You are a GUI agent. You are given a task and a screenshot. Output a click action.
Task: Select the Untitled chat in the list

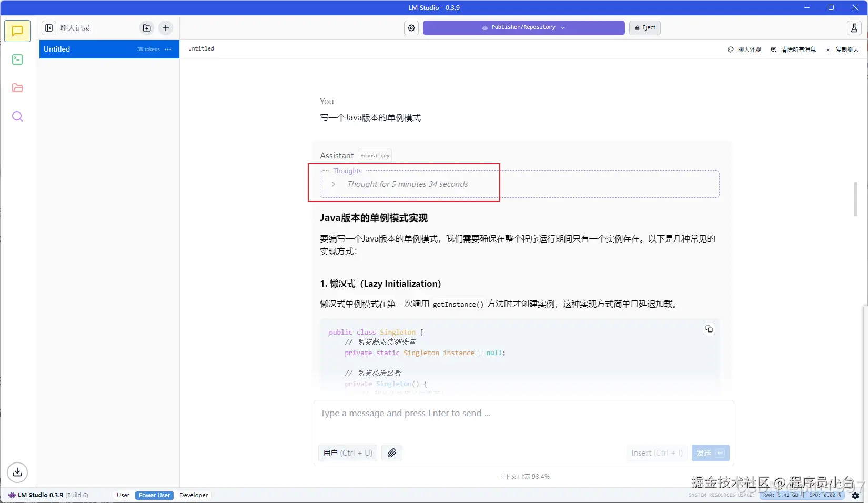pos(84,49)
